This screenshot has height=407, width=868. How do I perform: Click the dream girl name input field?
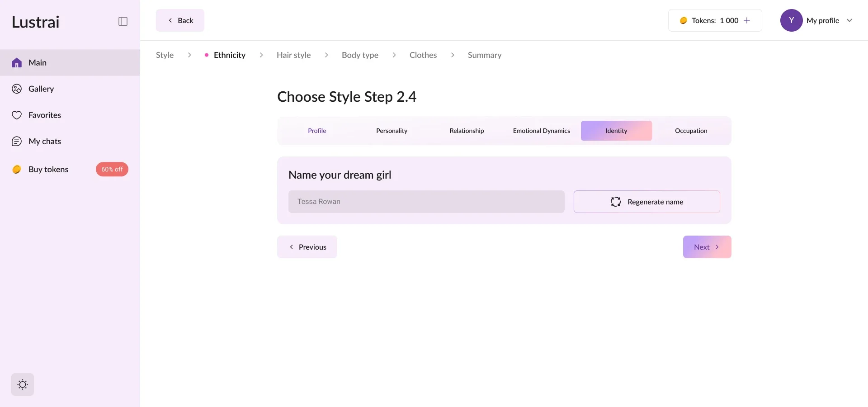[x=426, y=202]
